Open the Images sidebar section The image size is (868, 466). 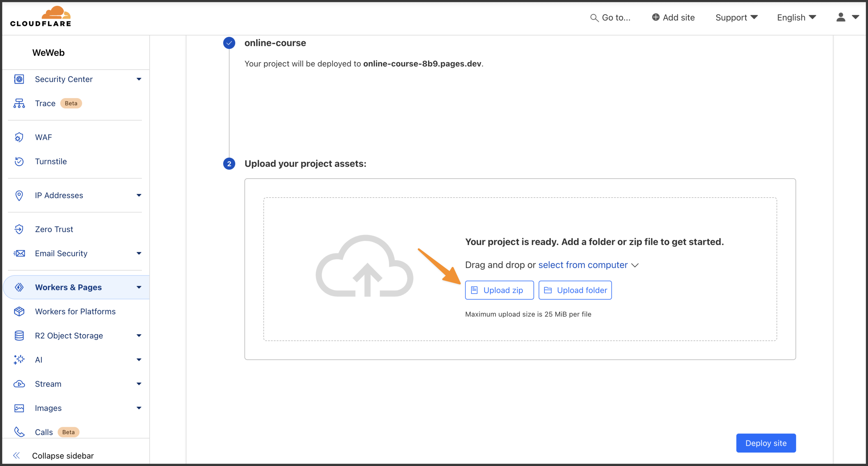click(x=48, y=408)
